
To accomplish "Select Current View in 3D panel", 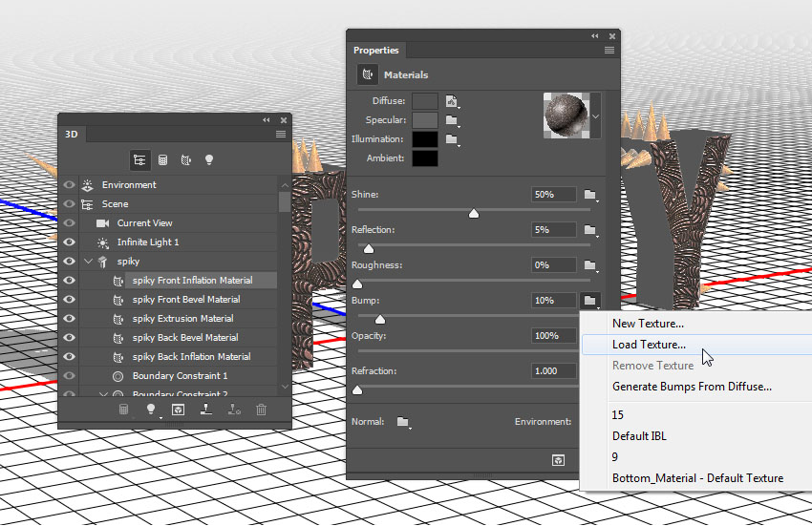I will point(144,223).
